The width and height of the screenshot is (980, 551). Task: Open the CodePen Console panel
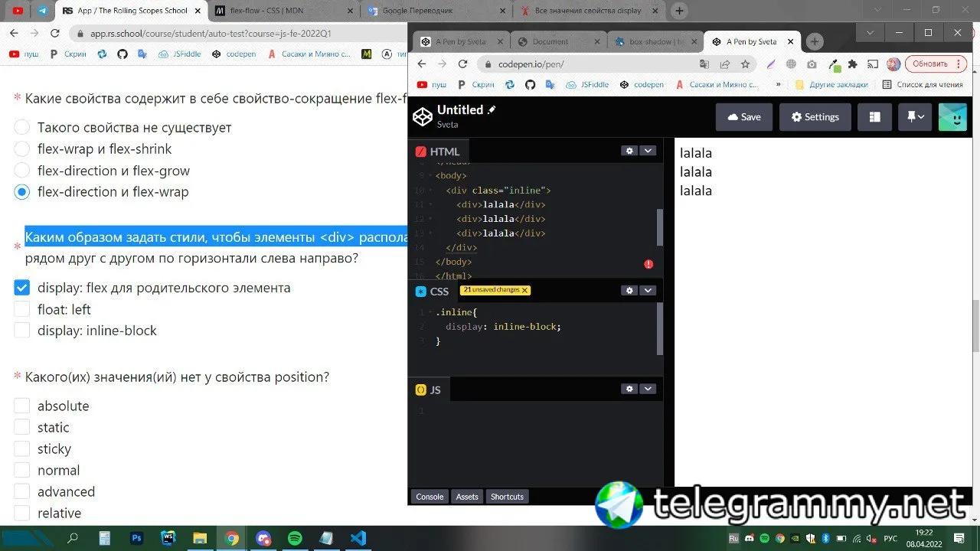430,497
